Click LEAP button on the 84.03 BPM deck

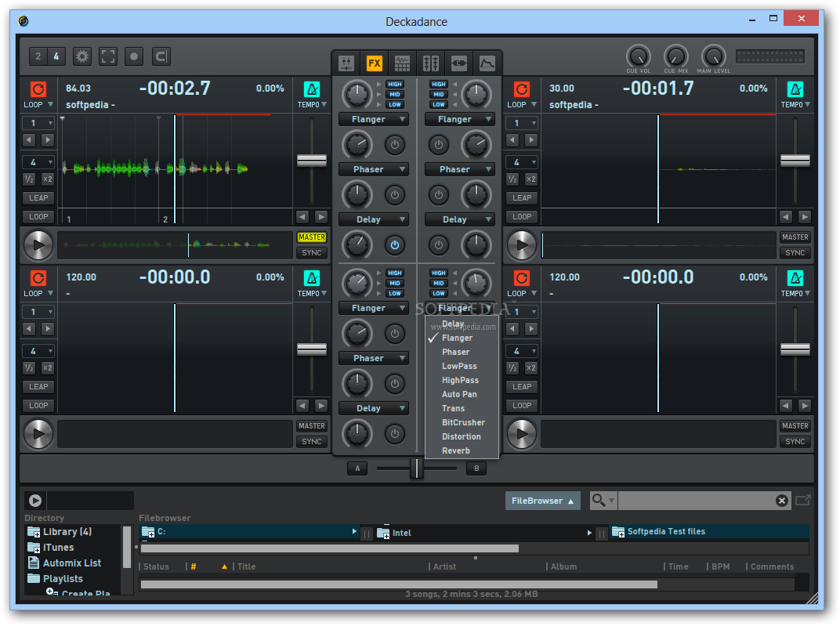tap(38, 197)
